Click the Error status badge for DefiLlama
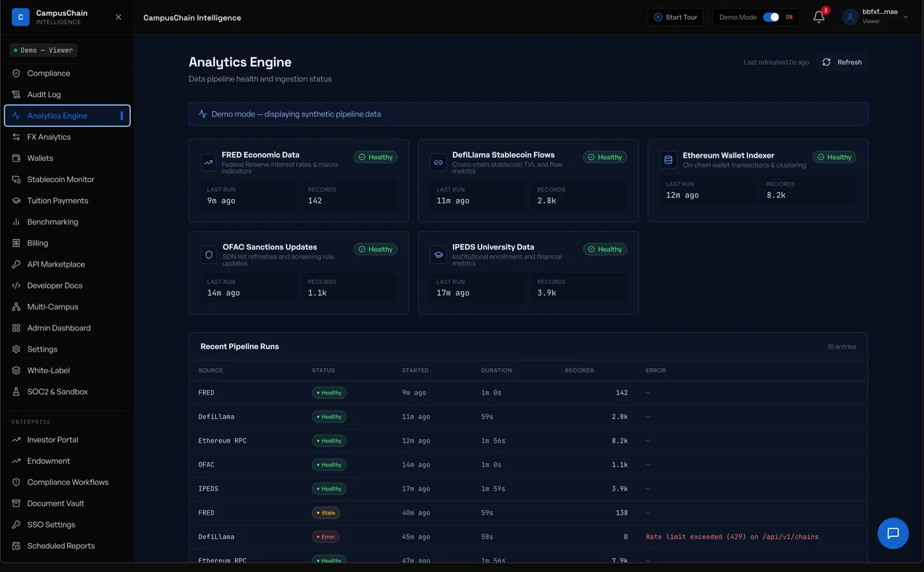 [x=326, y=536]
